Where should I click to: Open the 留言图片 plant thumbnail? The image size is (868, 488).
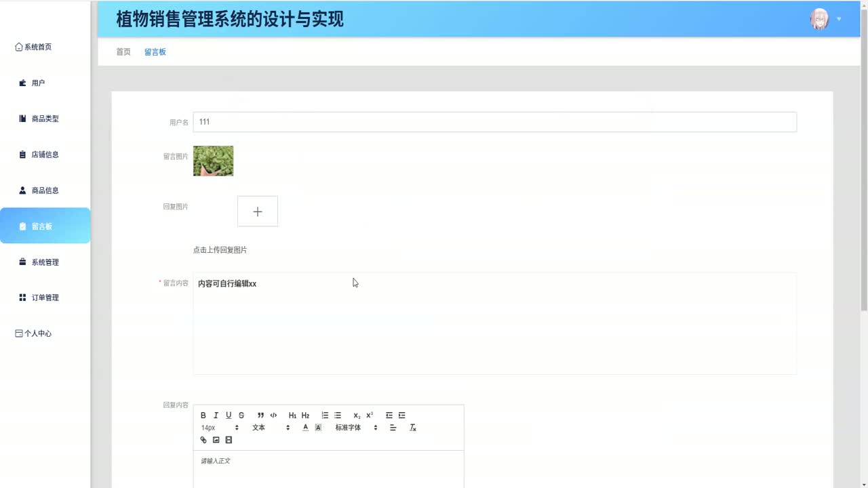213,161
